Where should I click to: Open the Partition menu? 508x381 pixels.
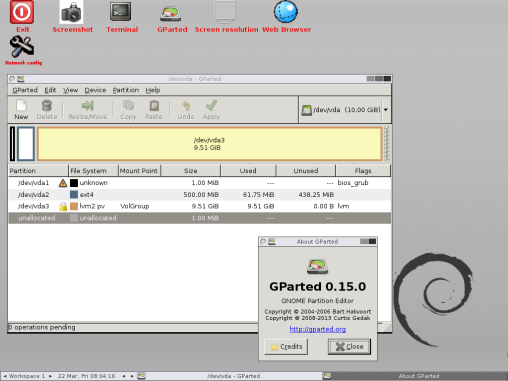126,90
